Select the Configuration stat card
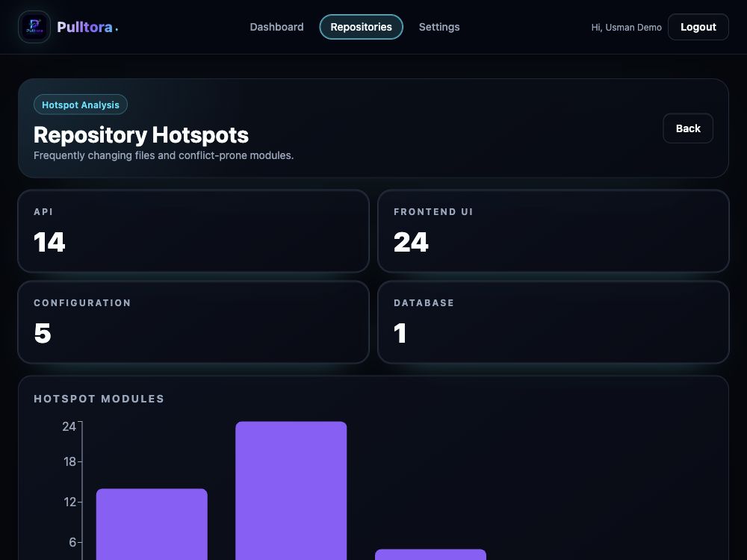Image resolution: width=747 pixels, height=560 pixels. click(193, 322)
